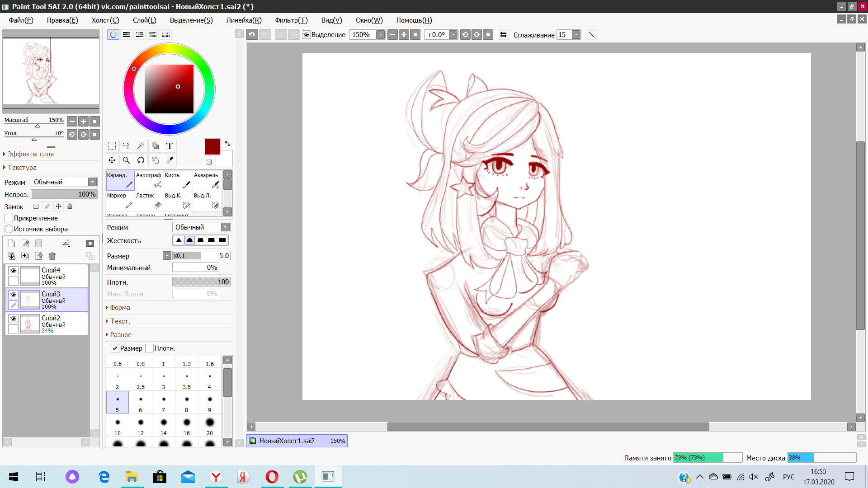Delete layer with trash can icon
Screen dimensions: 868x488
[52, 256]
